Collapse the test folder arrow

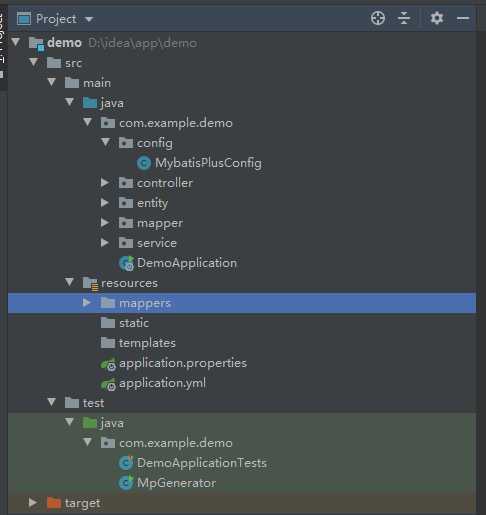pyautogui.click(x=52, y=402)
